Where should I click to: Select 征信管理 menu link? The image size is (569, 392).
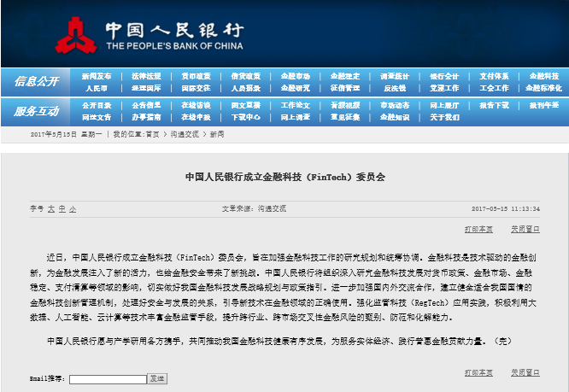[345, 88]
